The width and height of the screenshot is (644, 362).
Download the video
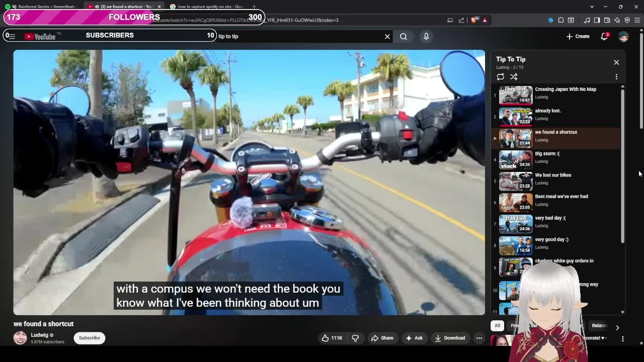[x=450, y=338]
